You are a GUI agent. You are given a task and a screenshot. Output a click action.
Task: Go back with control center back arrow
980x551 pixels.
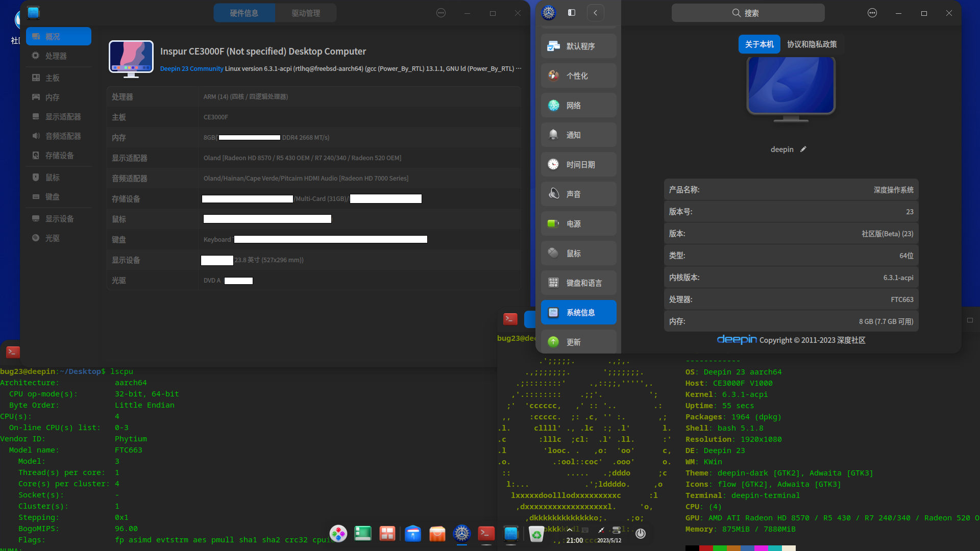pyautogui.click(x=595, y=13)
